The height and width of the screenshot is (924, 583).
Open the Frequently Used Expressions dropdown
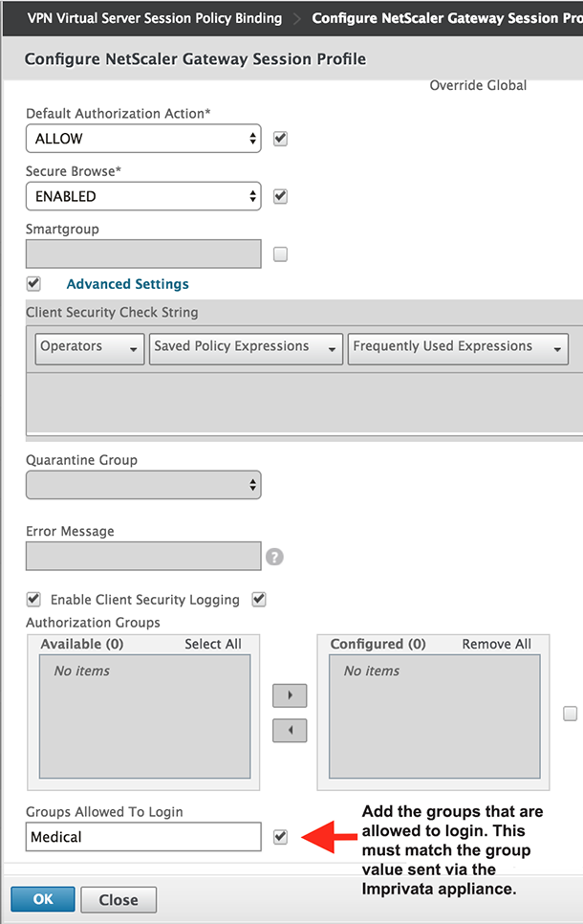pyautogui.click(x=458, y=347)
